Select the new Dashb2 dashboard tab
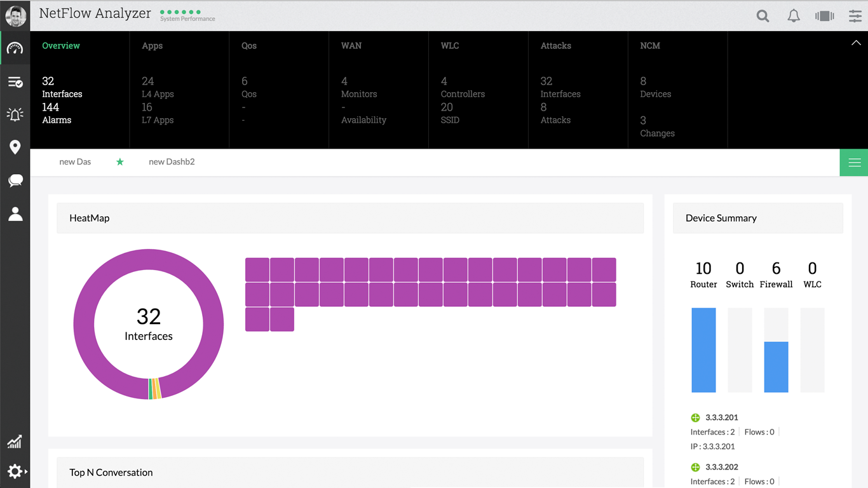The height and width of the screenshot is (488, 868). point(172,162)
